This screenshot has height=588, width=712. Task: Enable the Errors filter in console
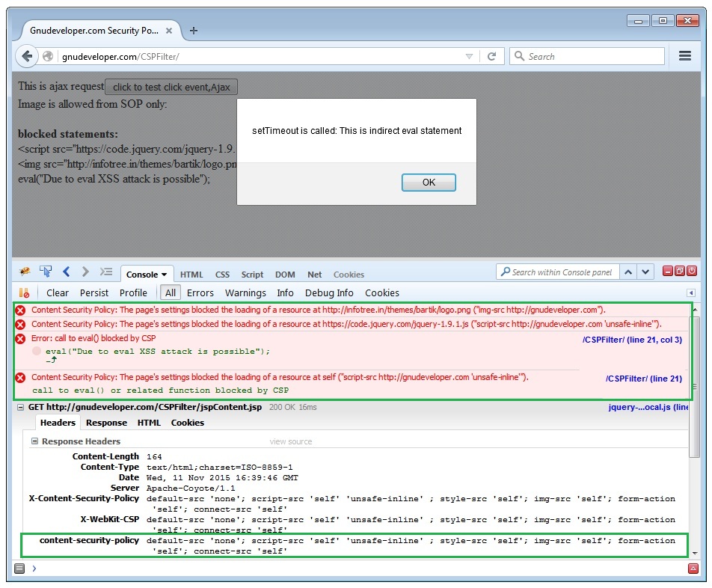point(200,293)
